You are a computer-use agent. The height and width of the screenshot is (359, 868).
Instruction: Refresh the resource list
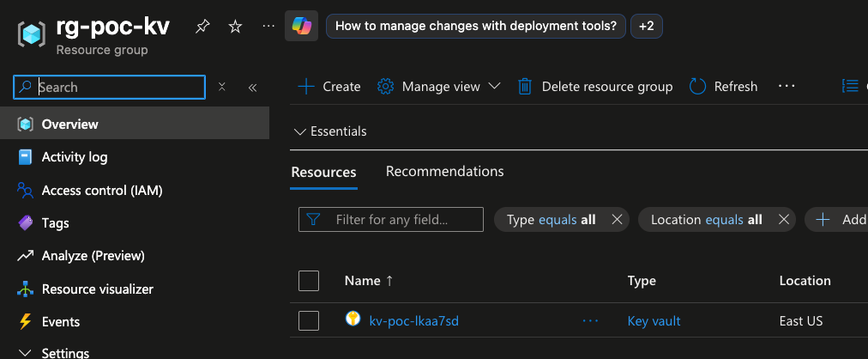click(x=724, y=87)
